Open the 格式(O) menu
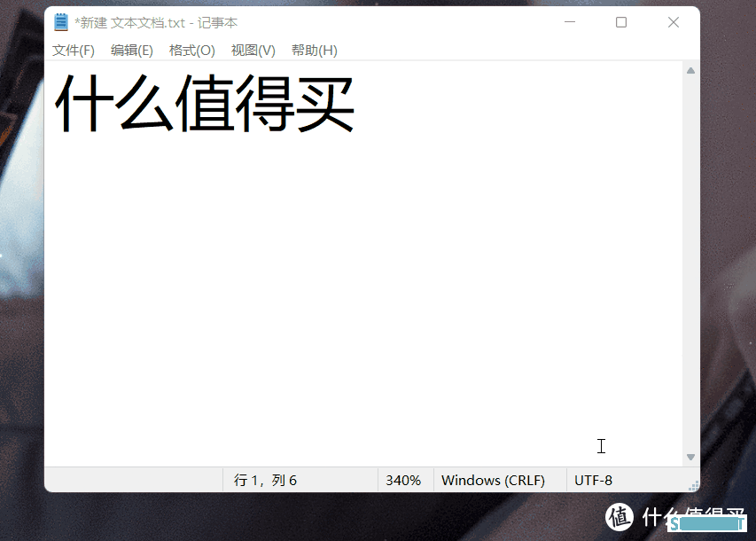Image resolution: width=756 pixels, height=541 pixels. (192, 51)
